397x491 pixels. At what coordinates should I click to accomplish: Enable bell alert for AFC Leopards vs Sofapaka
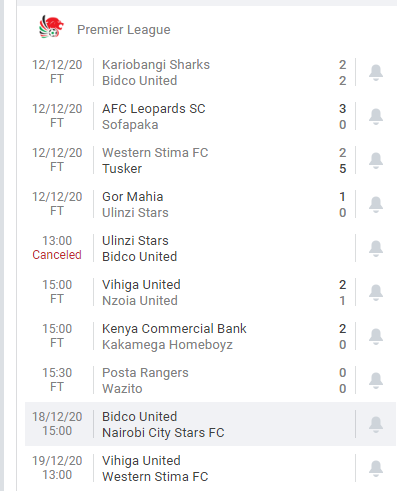pos(376,116)
